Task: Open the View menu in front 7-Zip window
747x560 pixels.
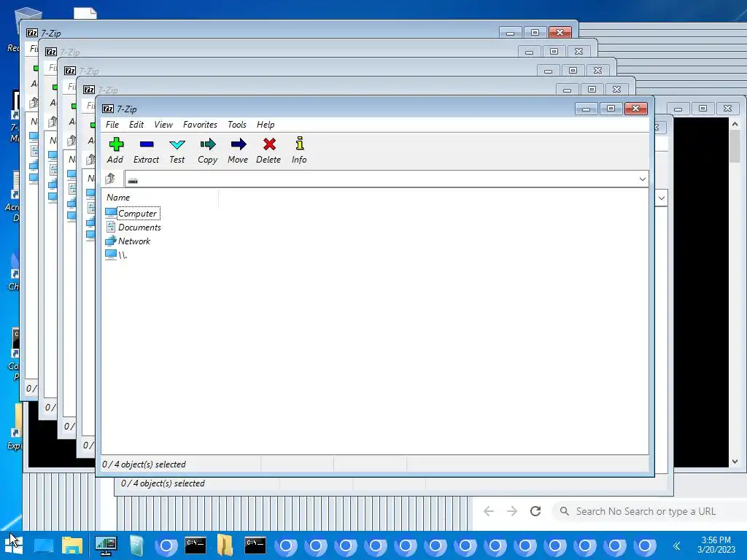Action: [x=163, y=124]
